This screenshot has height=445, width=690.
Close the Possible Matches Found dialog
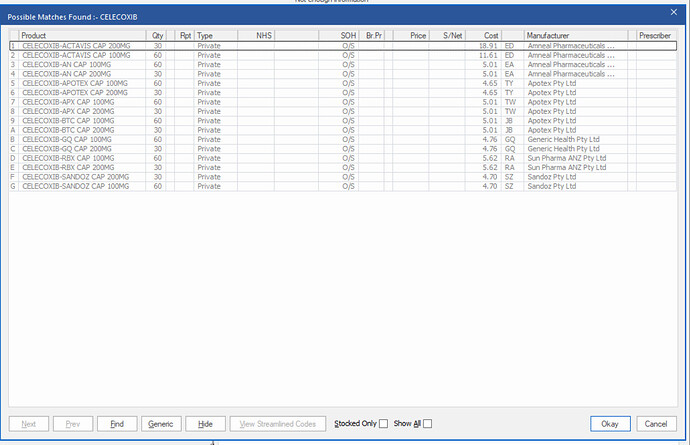coord(673,12)
